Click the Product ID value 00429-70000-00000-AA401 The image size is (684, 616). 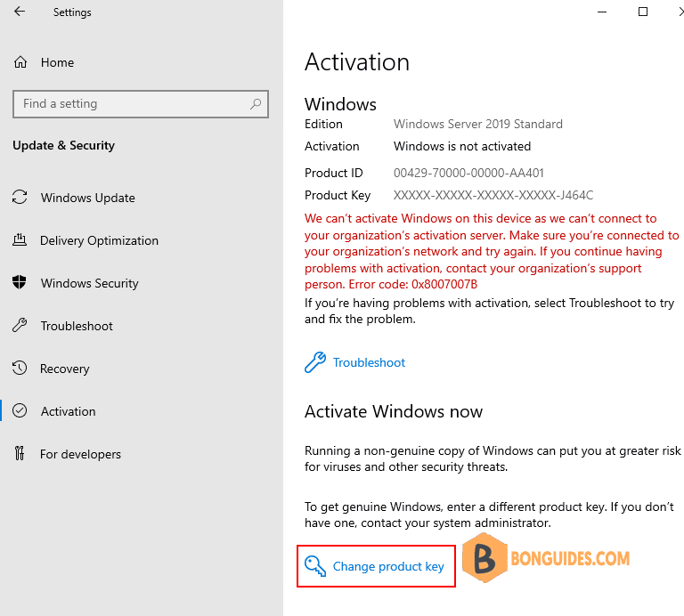coord(468,173)
